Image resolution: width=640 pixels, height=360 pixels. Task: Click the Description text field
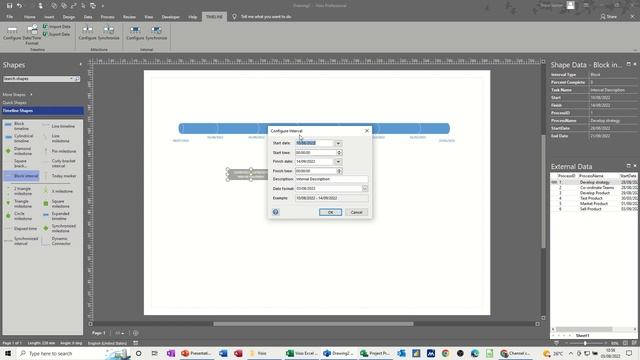pyautogui.click(x=331, y=179)
